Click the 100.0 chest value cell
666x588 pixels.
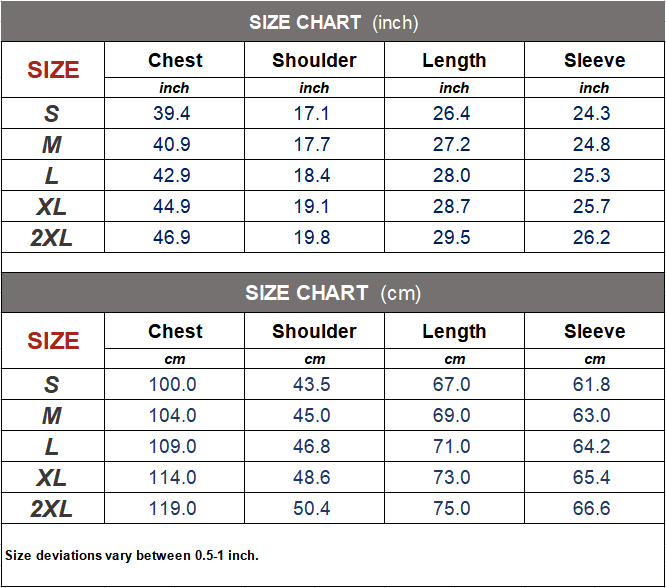coord(173,385)
